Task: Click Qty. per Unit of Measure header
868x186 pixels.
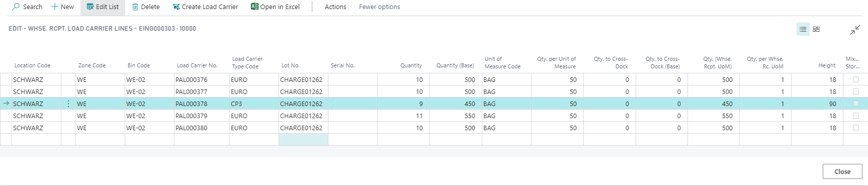Action: [556, 62]
